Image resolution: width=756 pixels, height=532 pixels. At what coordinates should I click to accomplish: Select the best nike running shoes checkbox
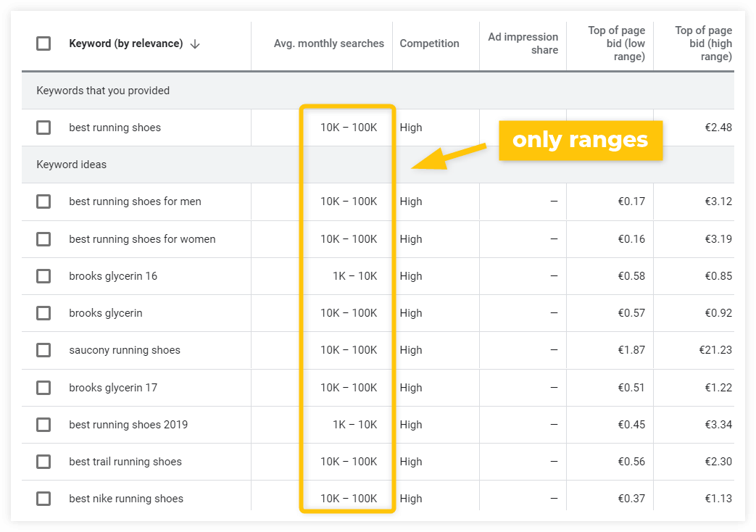pyautogui.click(x=43, y=498)
